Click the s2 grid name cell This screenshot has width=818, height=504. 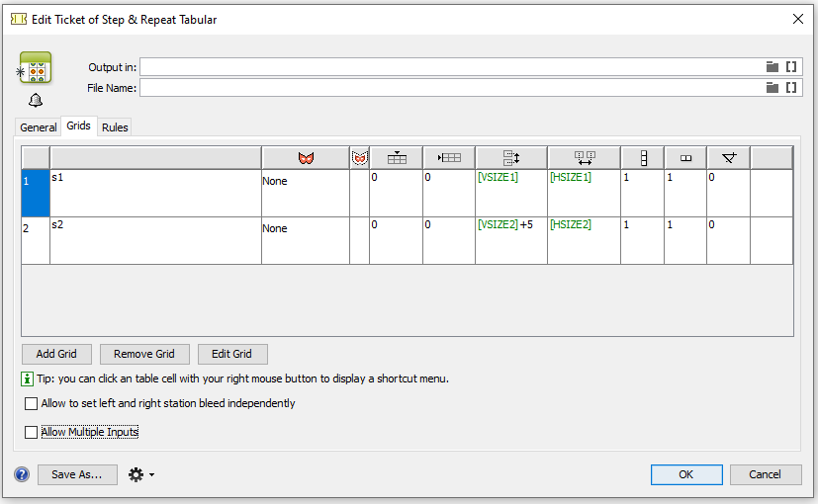click(x=155, y=240)
